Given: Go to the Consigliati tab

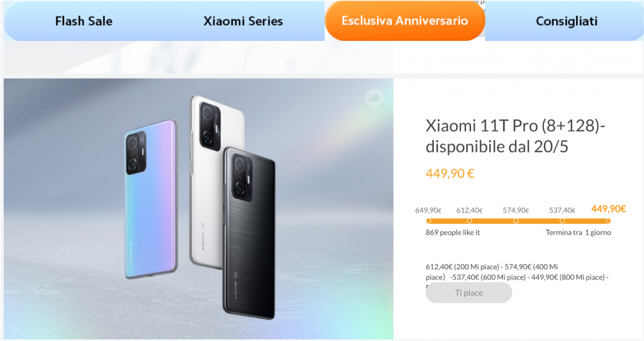Looking at the screenshot, I should [x=567, y=21].
